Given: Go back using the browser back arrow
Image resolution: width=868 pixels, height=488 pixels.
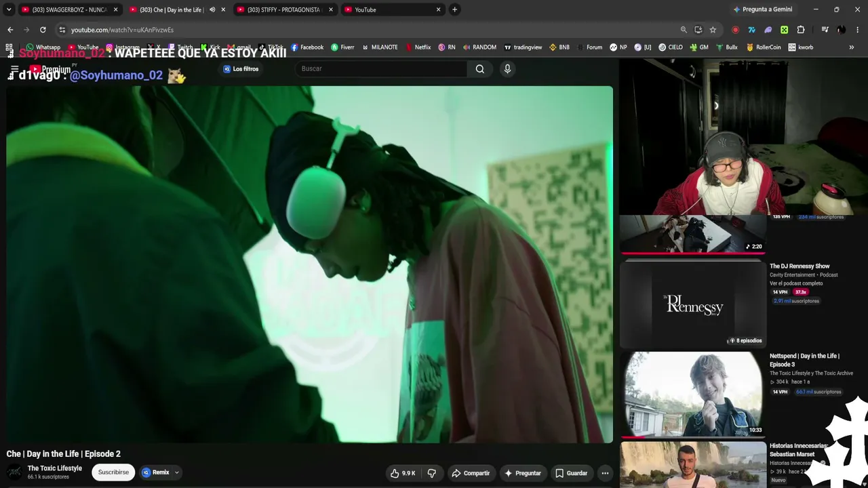Looking at the screenshot, I should point(10,30).
